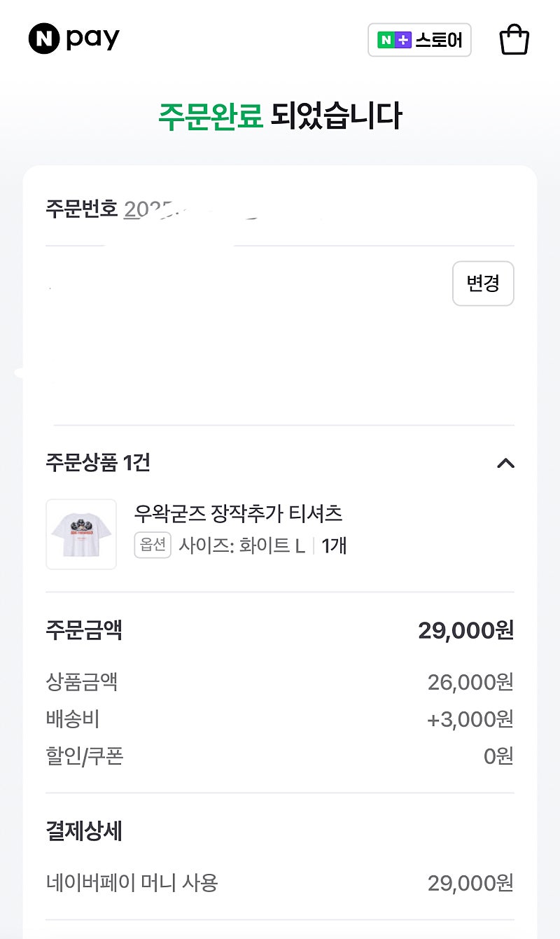Click the 배송비 +3,000원 amount
The height and width of the screenshot is (939, 560).
click(x=470, y=719)
